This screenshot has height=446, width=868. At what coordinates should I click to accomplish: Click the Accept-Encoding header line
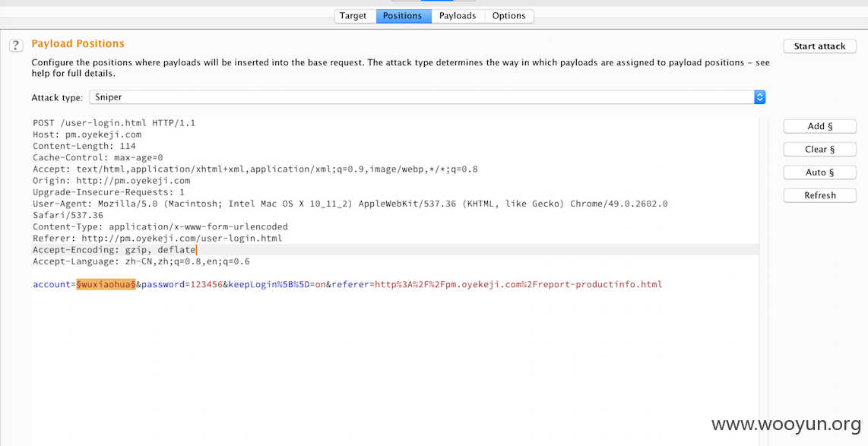[x=114, y=250]
